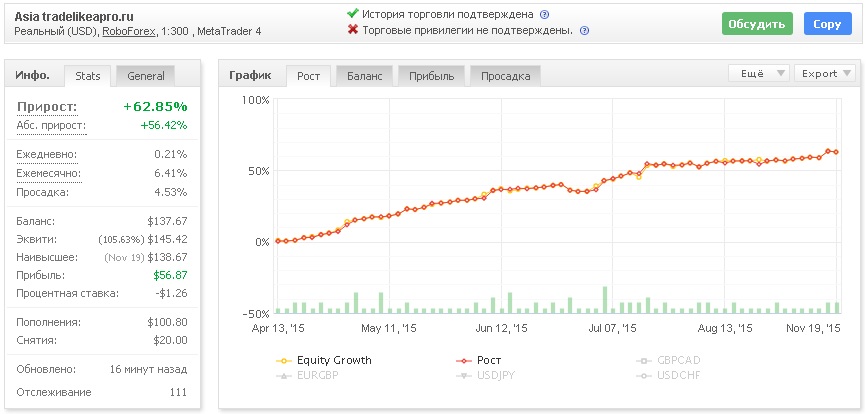Open the Export dropdown menu
The height and width of the screenshot is (414, 868).
[x=824, y=74]
